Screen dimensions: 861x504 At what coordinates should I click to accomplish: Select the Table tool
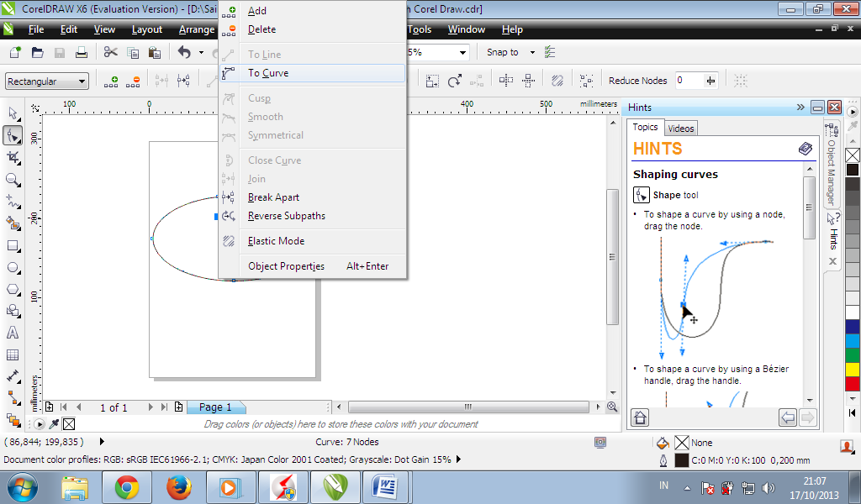coord(13,354)
